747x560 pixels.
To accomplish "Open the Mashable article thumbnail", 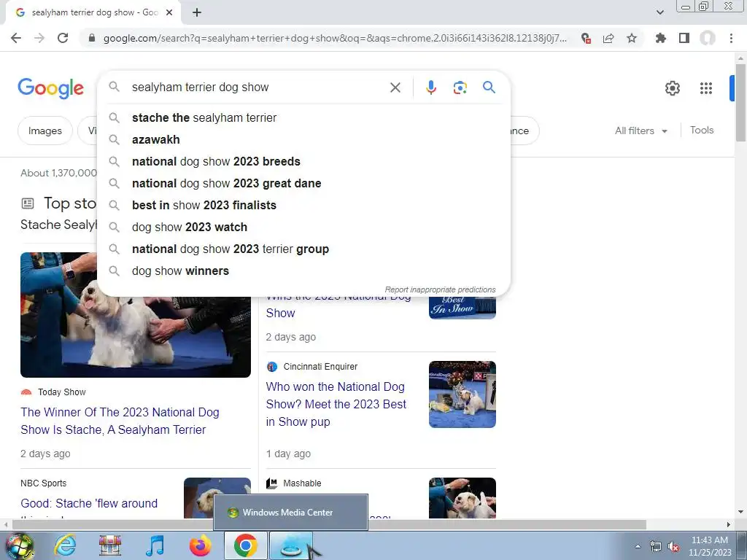I will pos(462,497).
